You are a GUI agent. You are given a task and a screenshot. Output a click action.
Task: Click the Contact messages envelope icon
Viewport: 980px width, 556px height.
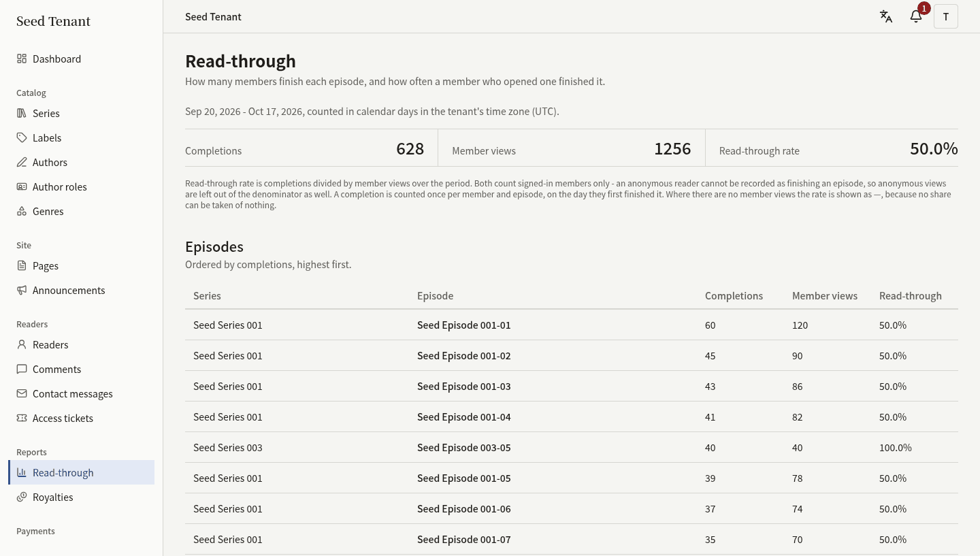22,393
